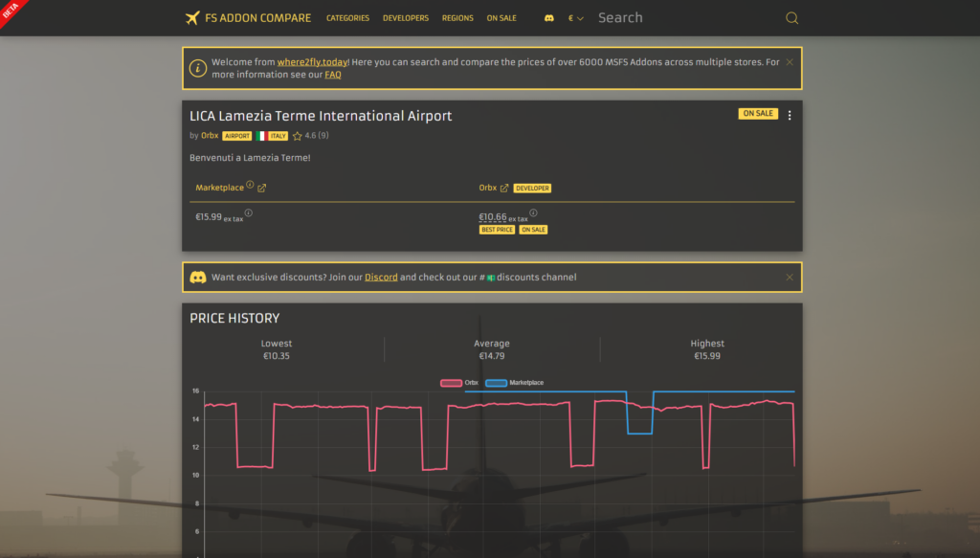Click ON SALE badge under €10.66
Screen dimensions: 980x558
[533, 230]
